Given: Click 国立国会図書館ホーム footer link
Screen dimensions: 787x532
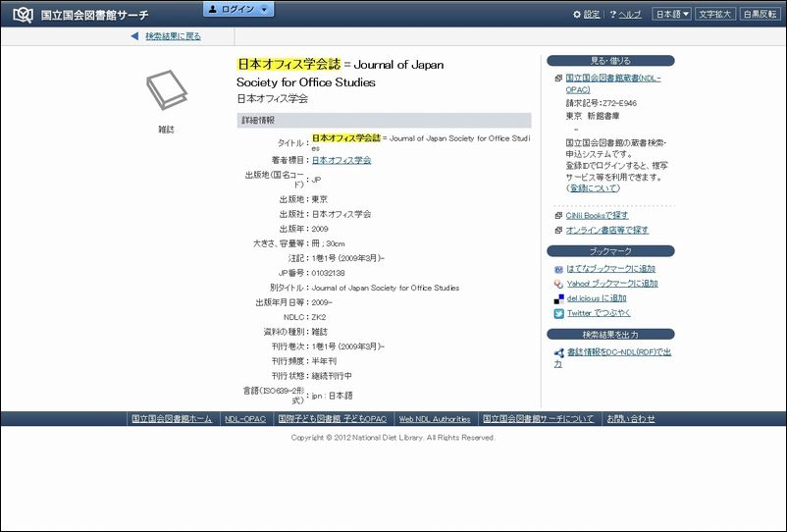Looking at the screenshot, I should (172, 418).
